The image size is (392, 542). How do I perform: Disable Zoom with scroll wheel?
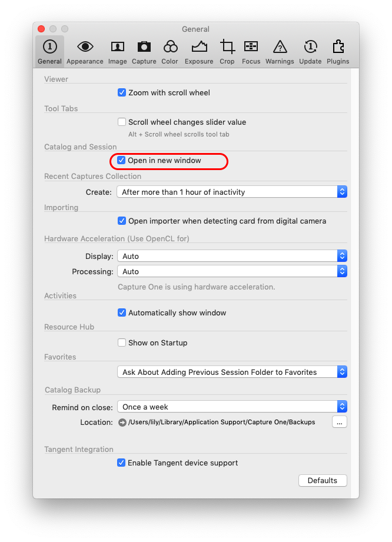click(x=122, y=92)
